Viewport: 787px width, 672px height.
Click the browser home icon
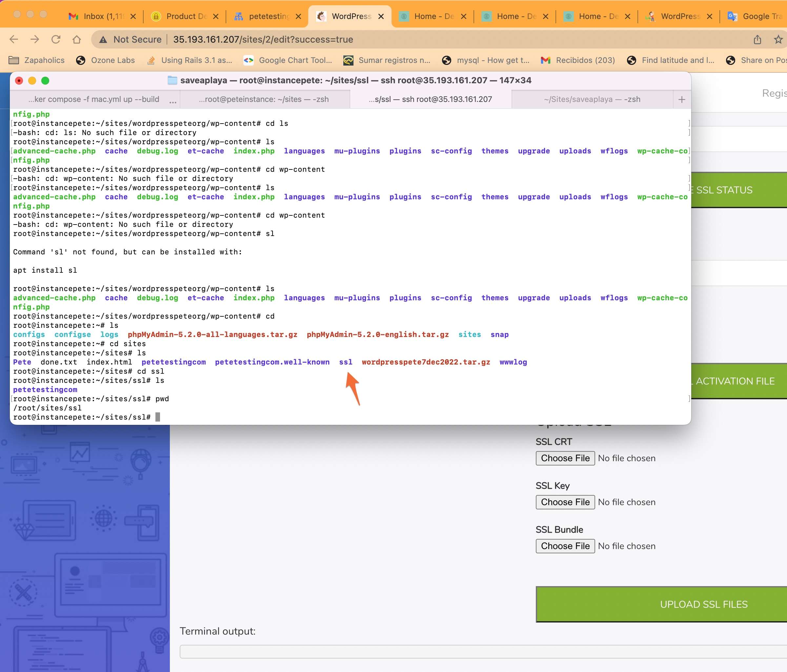[x=77, y=39]
